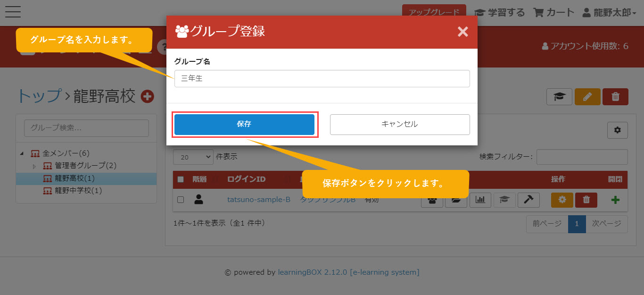Viewport: 644px width, 295px height.
Task: Click the hammer icon in user row
Action: click(x=528, y=200)
